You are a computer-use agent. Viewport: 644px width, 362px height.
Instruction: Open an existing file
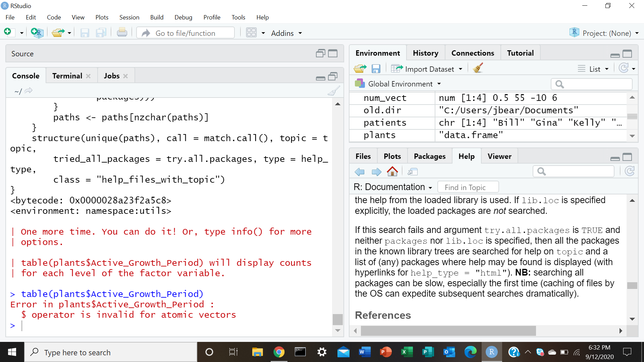click(x=58, y=32)
